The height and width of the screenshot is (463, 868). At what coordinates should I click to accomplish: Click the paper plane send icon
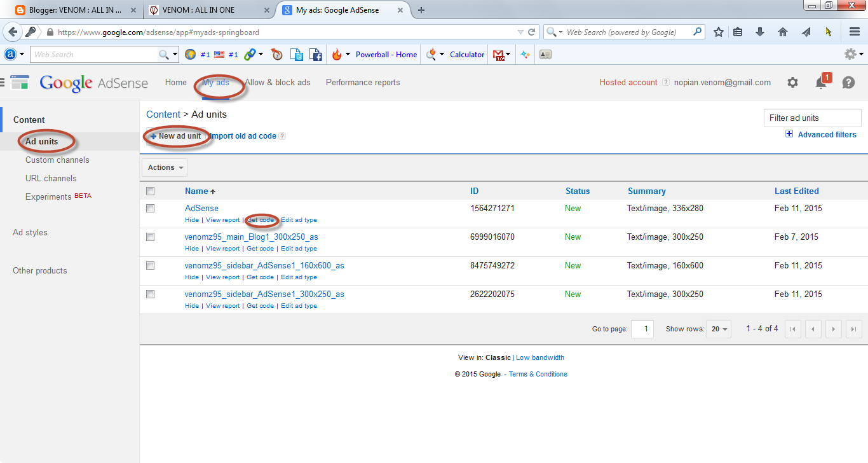[806, 32]
